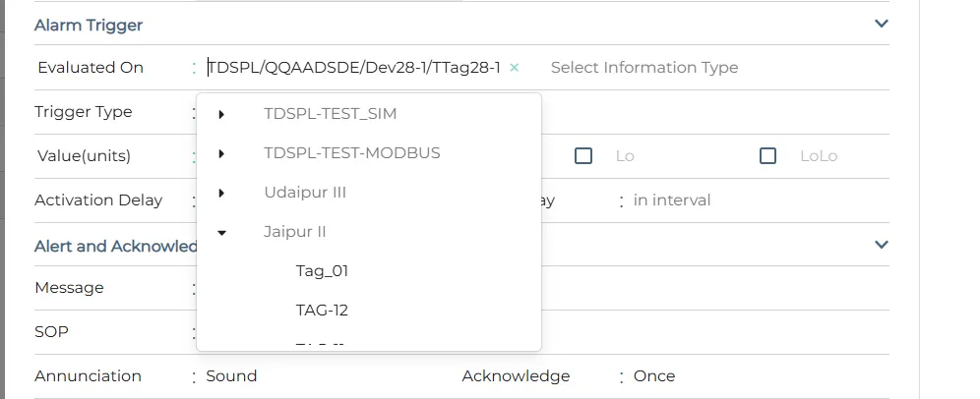Select the Udaipur III tree label
This screenshot has height=399, width=980.
[305, 193]
